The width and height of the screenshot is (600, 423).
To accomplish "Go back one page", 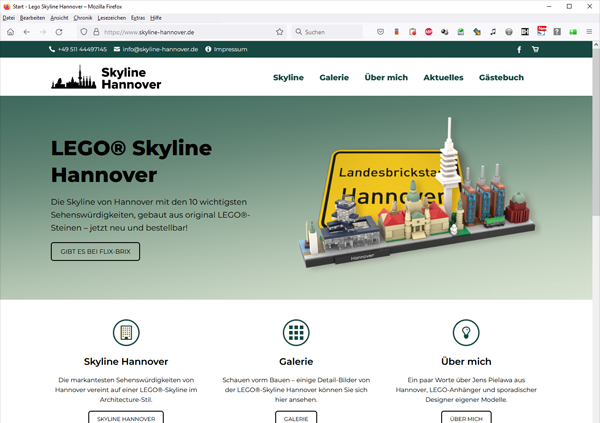I will click(x=26, y=32).
